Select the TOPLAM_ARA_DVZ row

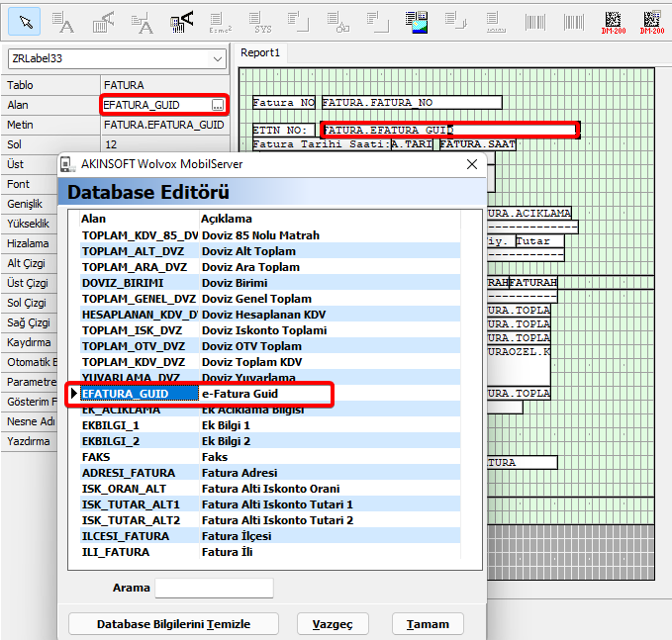click(270, 267)
